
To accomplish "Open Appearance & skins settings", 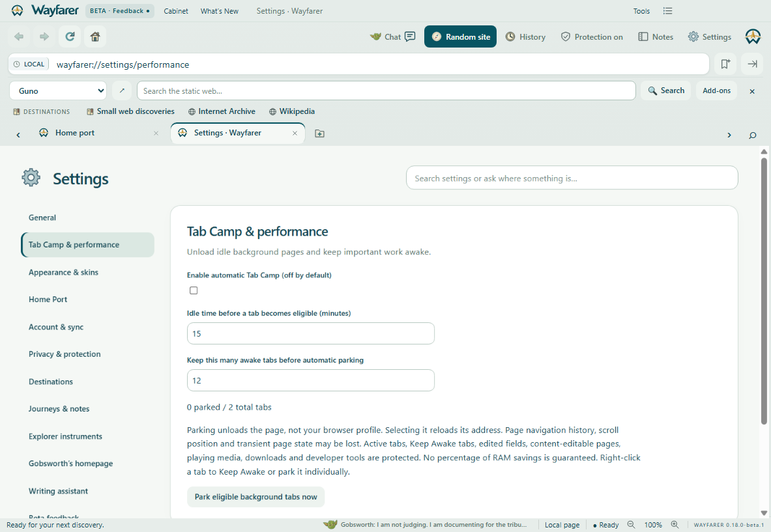I will click(x=87, y=272).
